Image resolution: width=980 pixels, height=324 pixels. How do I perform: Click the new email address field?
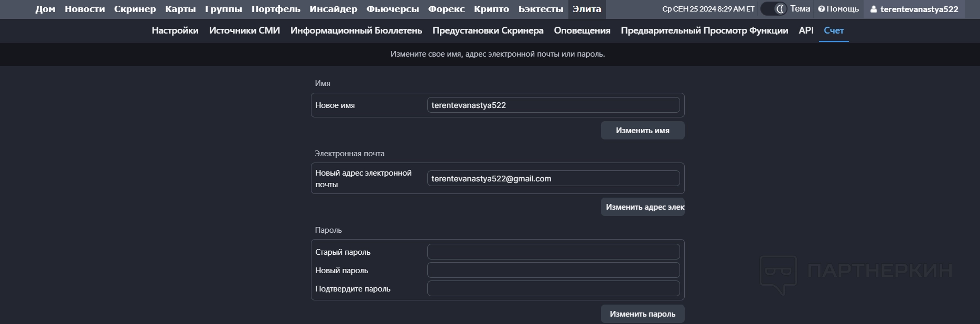[553, 178]
